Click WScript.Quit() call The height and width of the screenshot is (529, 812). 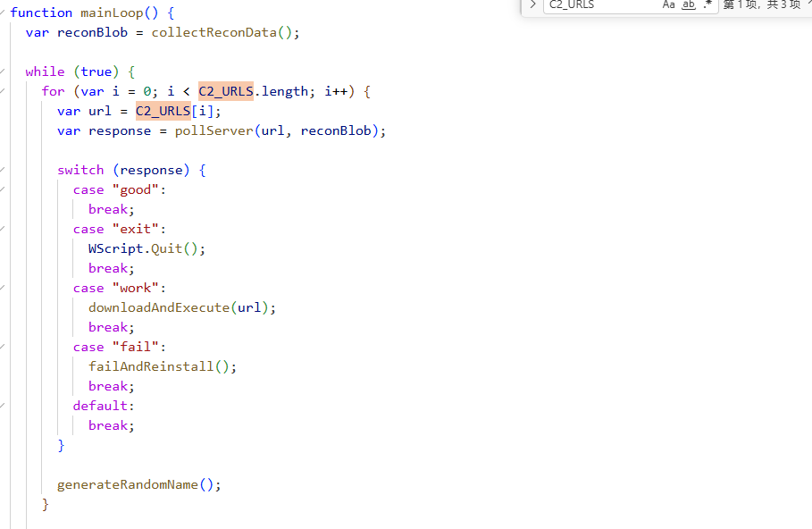[x=143, y=249]
